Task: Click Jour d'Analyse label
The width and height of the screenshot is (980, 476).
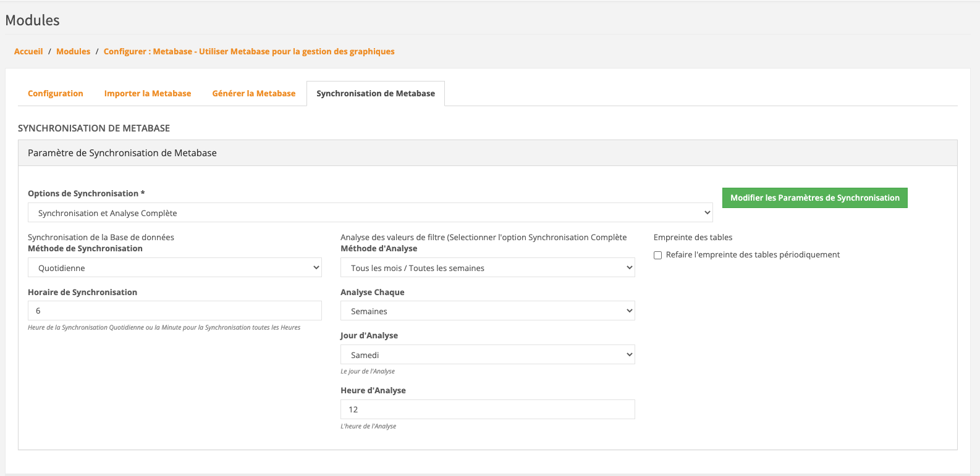Action: pos(369,335)
